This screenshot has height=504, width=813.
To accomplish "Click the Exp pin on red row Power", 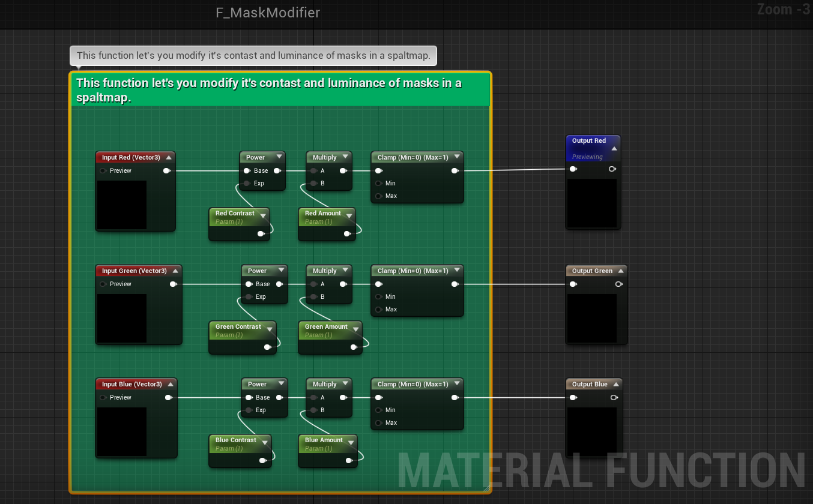I will click(247, 184).
